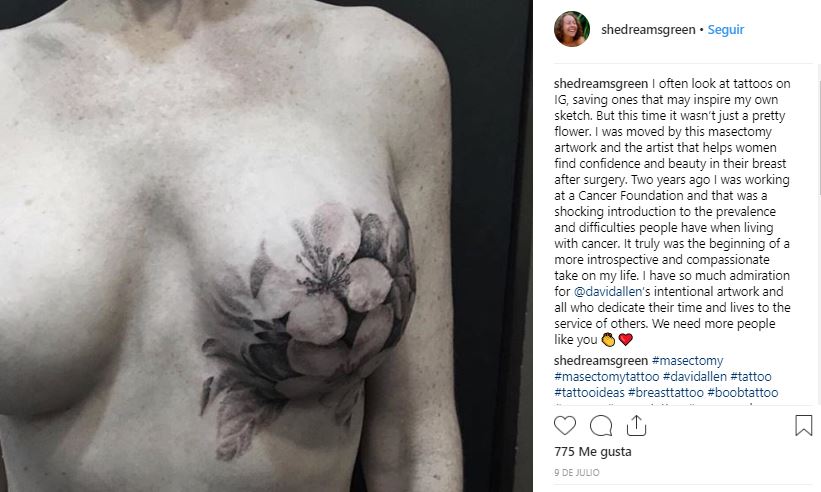821x492 pixels.
Task: Open #tattoo hashtag
Action: [x=751, y=377]
